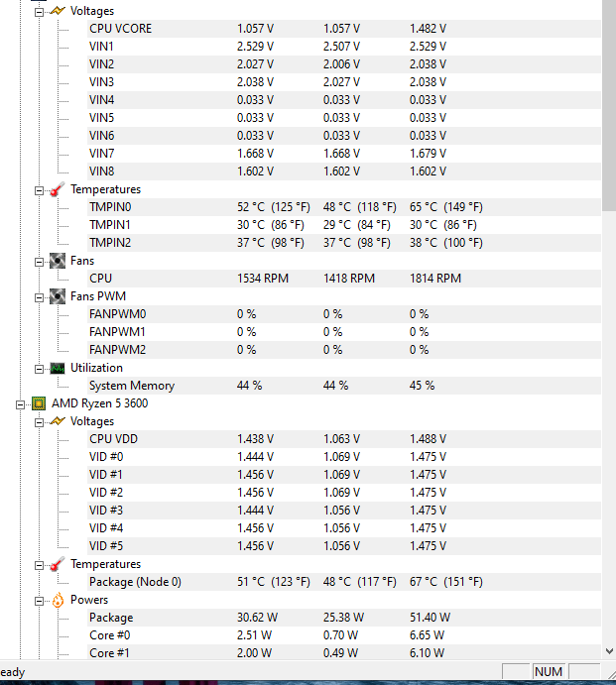Viewport: 616px width, 685px height.
Task: Collapse the Fans PWM section
Action: [x=40, y=296]
